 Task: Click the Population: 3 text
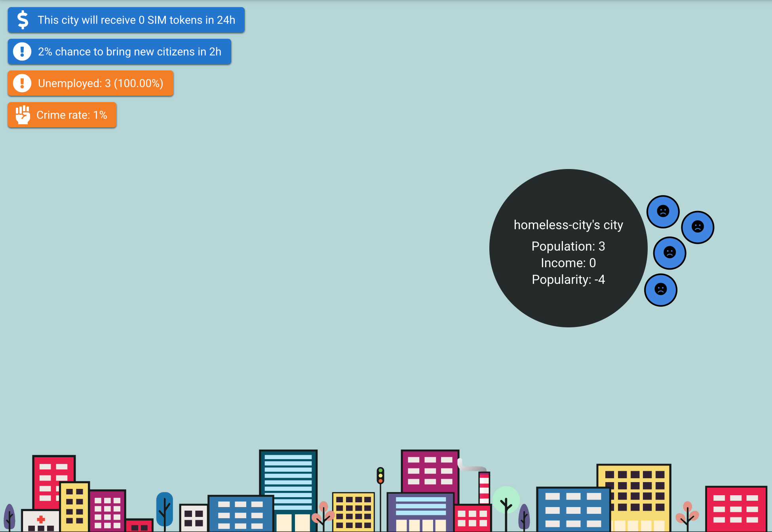(568, 246)
